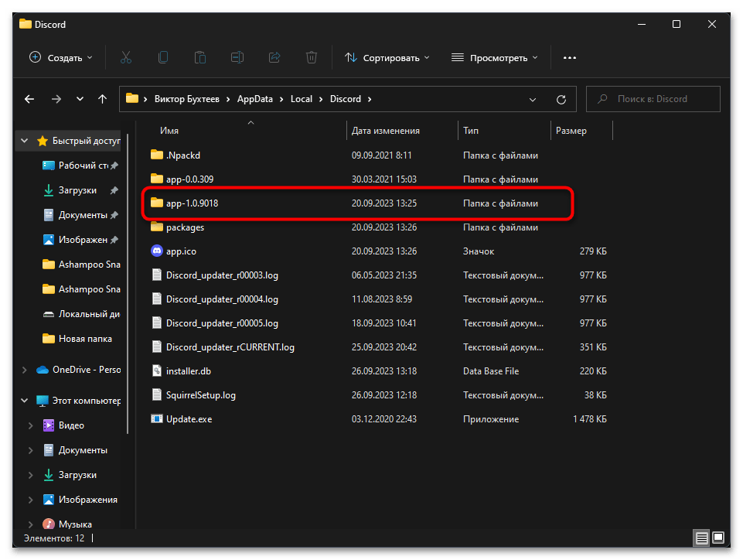The height and width of the screenshot is (560, 743).
Task: Click the Cut scissors icon in toolbar
Action: (126, 57)
